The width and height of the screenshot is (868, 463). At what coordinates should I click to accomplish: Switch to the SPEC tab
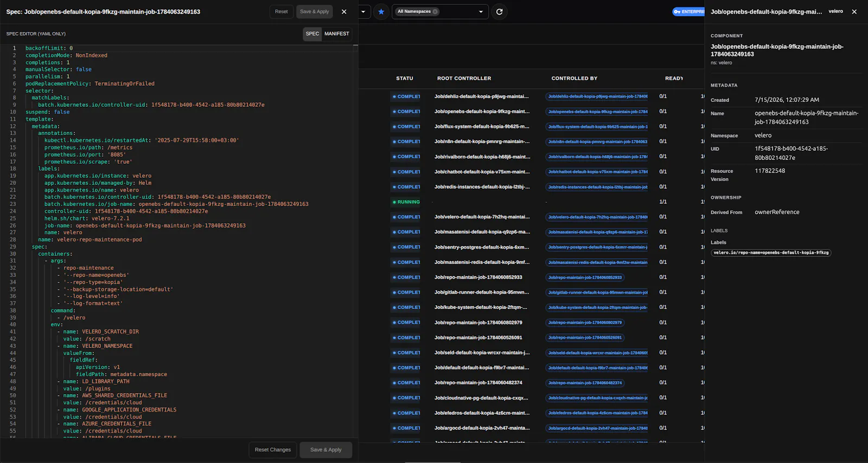pyautogui.click(x=312, y=34)
